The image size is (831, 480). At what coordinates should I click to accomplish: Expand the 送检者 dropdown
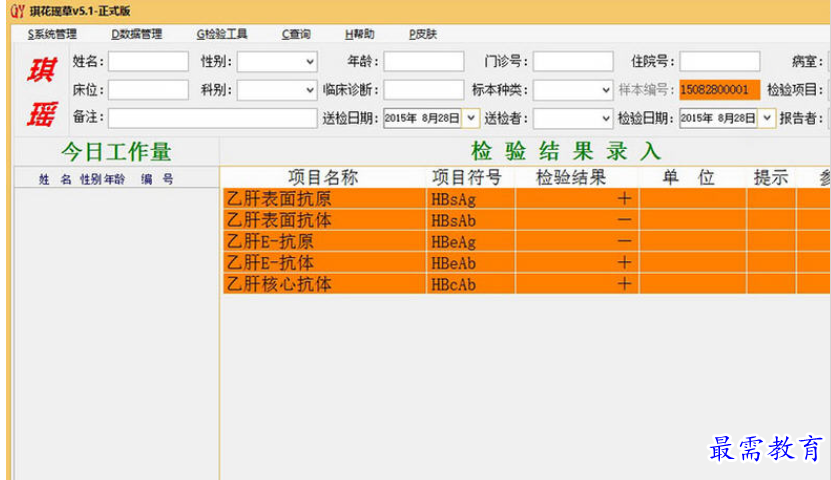click(605, 118)
